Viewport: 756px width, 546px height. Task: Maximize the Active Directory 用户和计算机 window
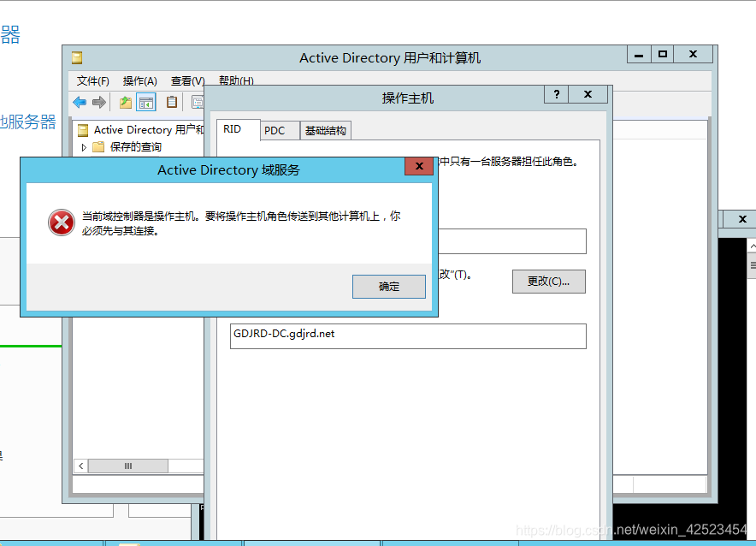tap(663, 55)
